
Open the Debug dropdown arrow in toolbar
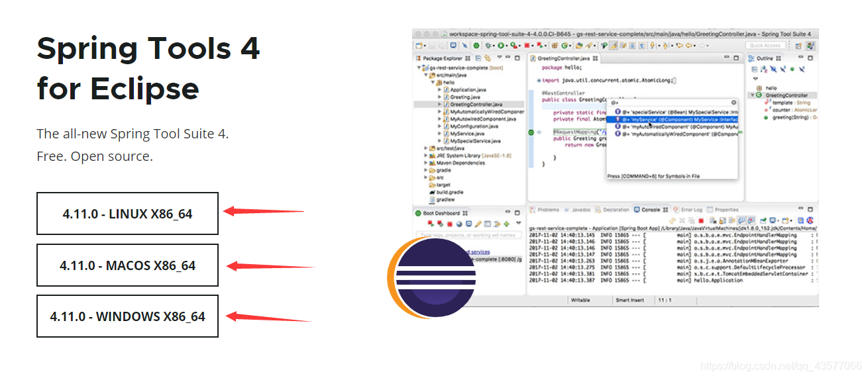click(x=494, y=46)
